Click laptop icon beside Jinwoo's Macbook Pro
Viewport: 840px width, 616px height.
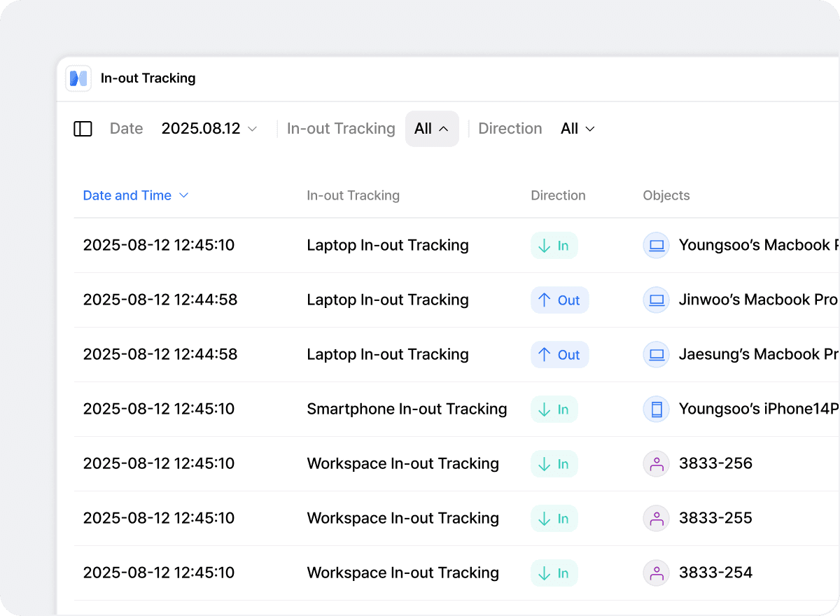[x=656, y=300]
